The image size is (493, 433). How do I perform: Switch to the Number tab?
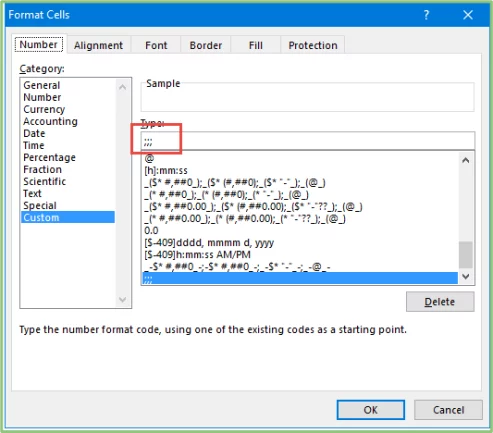coord(39,44)
